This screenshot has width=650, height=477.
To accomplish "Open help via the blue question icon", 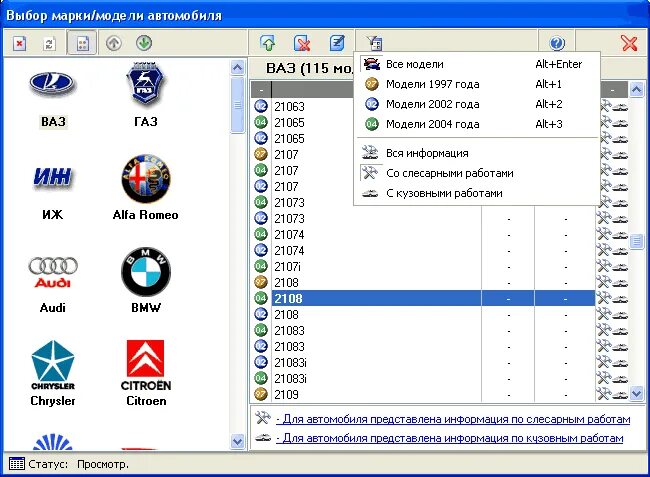I will 557,43.
